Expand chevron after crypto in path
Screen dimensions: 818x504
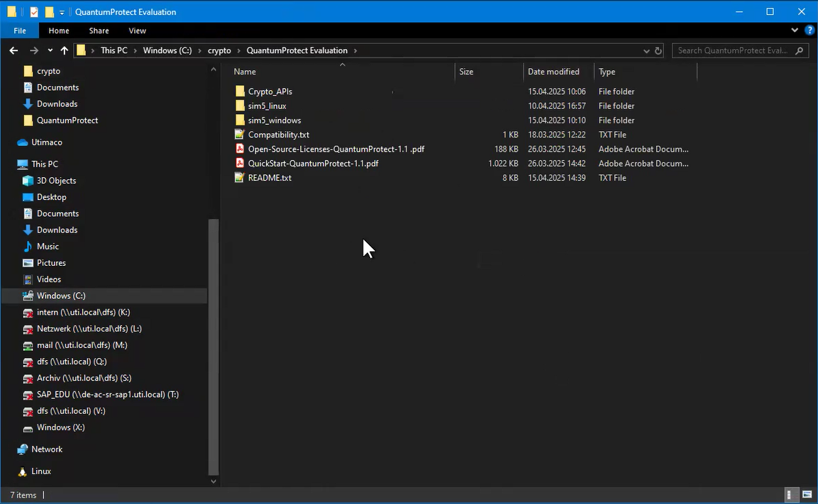coord(239,50)
